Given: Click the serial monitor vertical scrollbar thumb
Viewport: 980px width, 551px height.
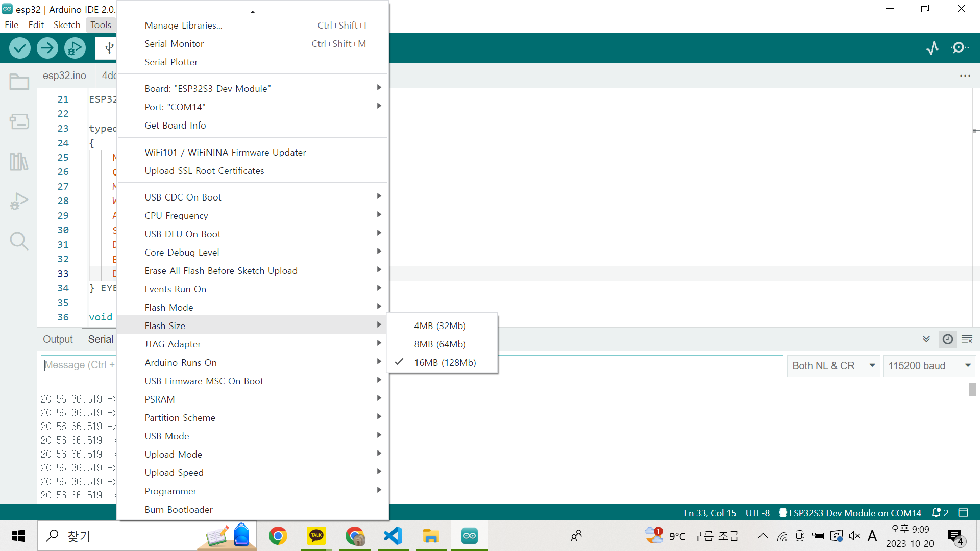Looking at the screenshot, I should point(972,389).
